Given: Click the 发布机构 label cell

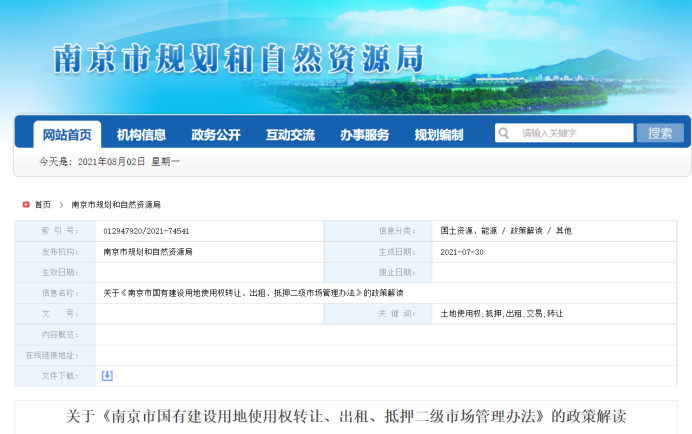Looking at the screenshot, I should point(55,252).
